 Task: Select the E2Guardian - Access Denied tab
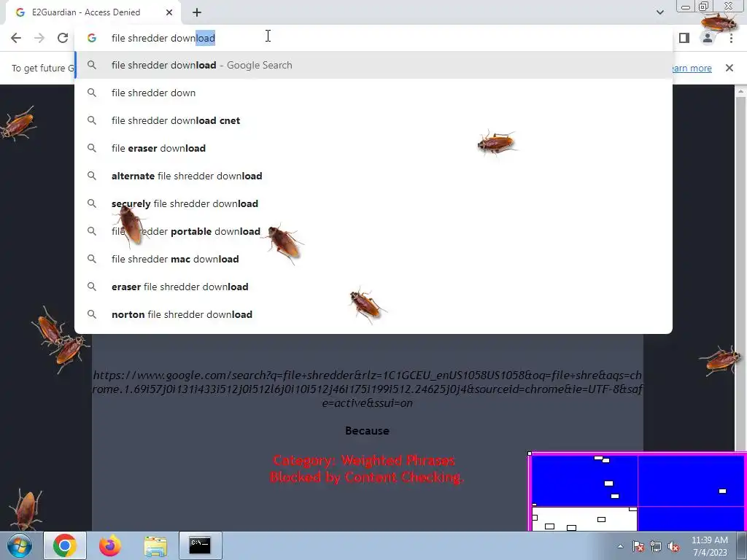93,12
